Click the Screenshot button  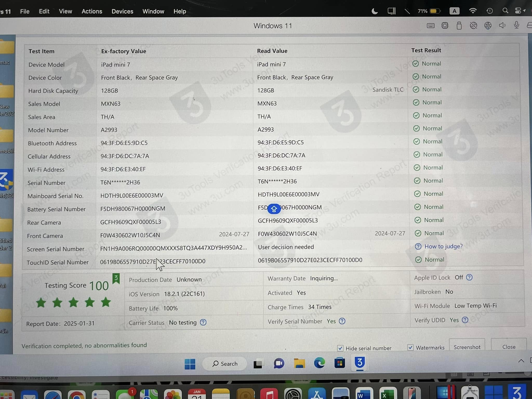pyautogui.click(x=467, y=347)
